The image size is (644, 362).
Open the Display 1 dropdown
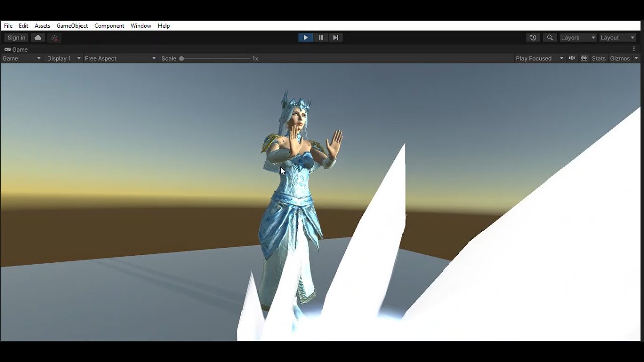click(63, 58)
